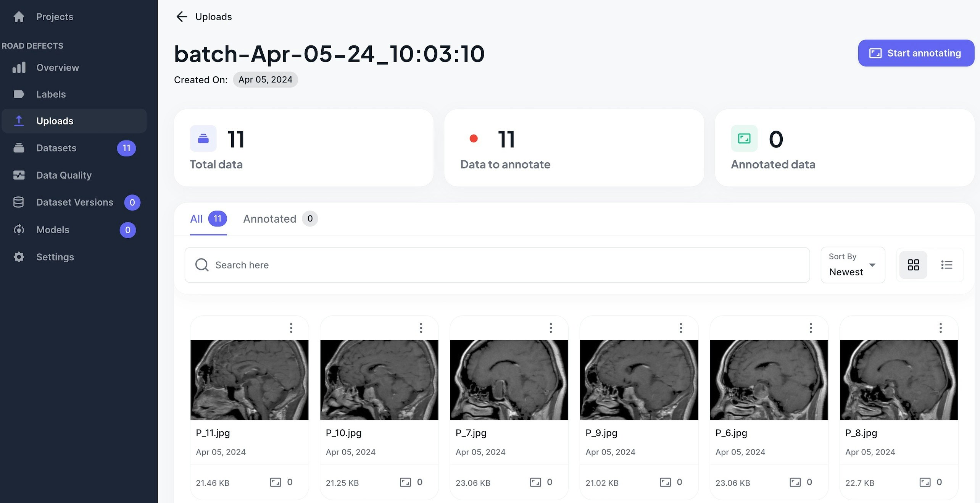980x503 pixels.
Task: Switch to list view layout
Action: point(946,265)
